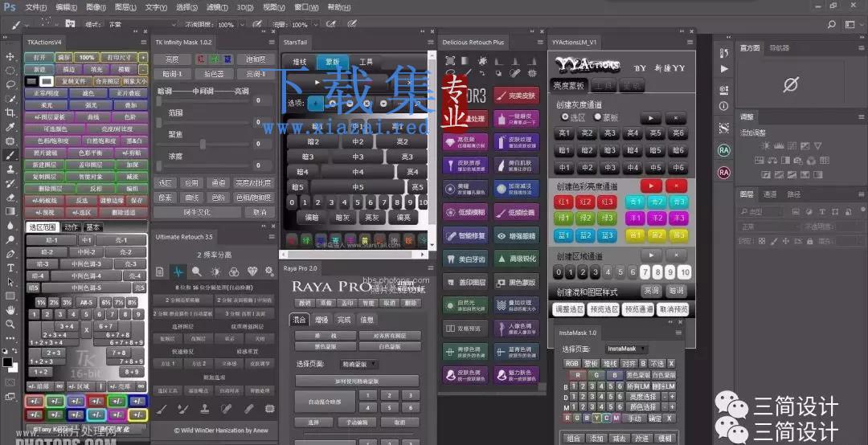The height and width of the screenshot is (445, 868).
Task: Click the magnifier icon in Ultimate Retouch
Action: click(197, 271)
